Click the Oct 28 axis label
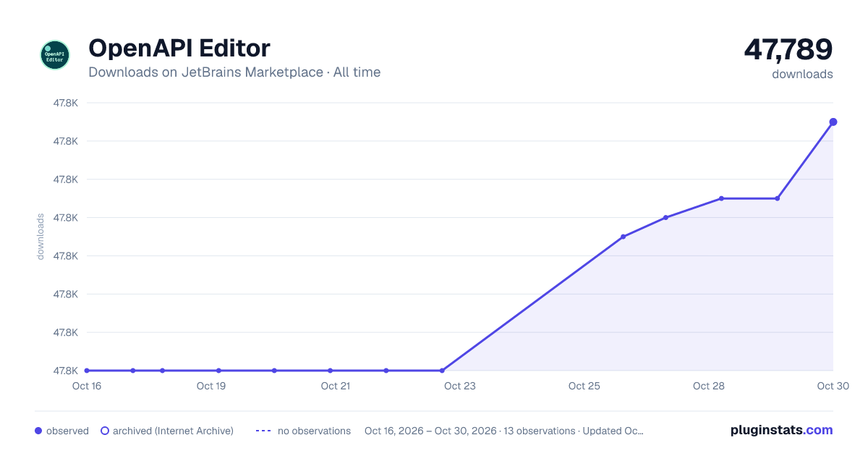 click(x=709, y=386)
